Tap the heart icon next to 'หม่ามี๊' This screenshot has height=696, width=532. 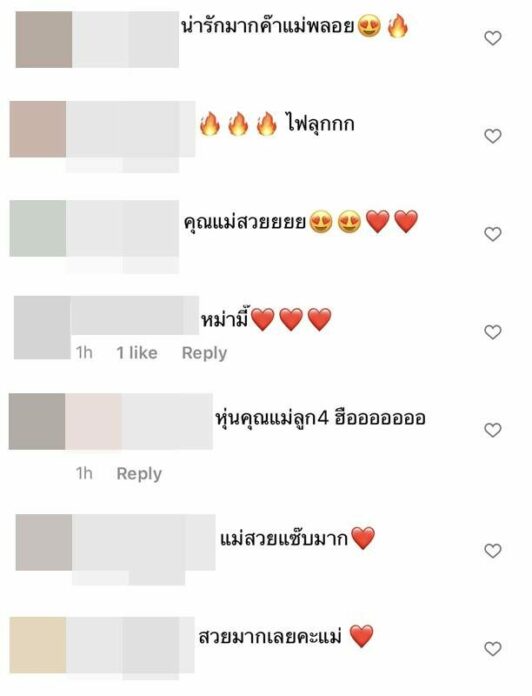tap(493, 332)
